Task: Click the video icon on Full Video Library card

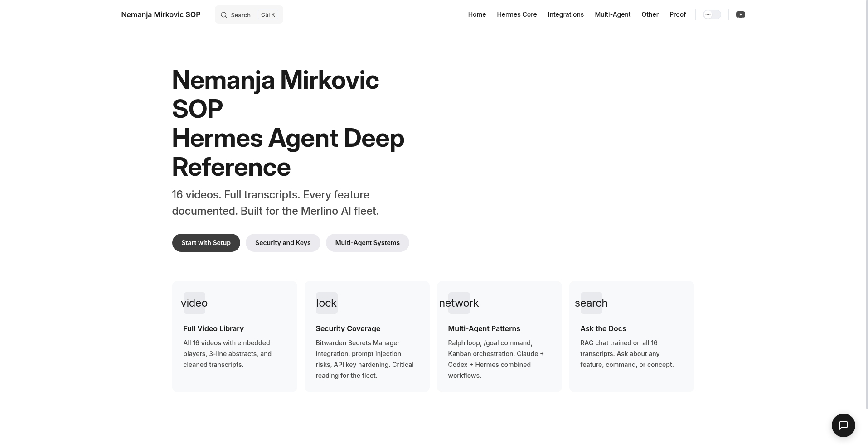Action: pyautogui.click(x=194, y=303)
